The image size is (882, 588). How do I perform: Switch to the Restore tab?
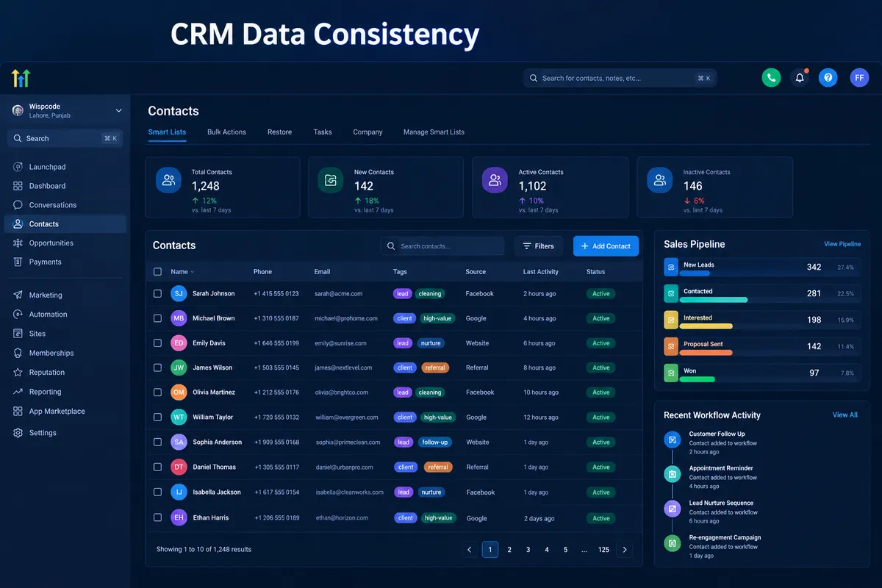[x=279, y=132]
